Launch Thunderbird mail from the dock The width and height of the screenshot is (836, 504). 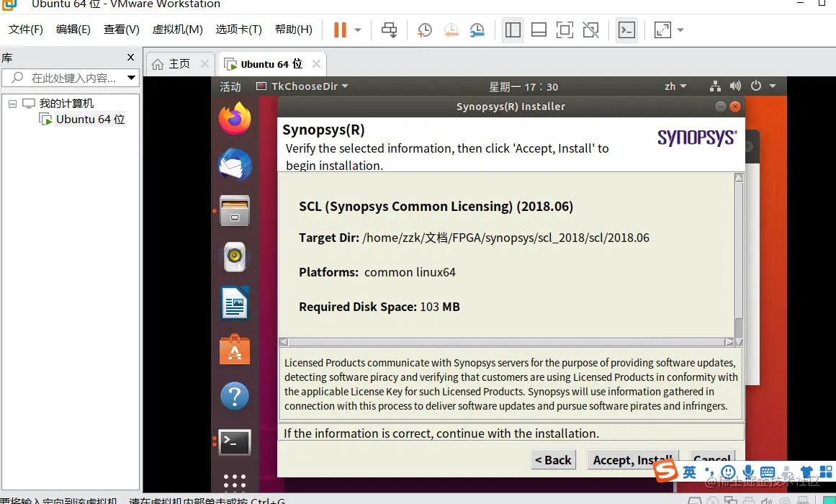[x=235, y=164]
